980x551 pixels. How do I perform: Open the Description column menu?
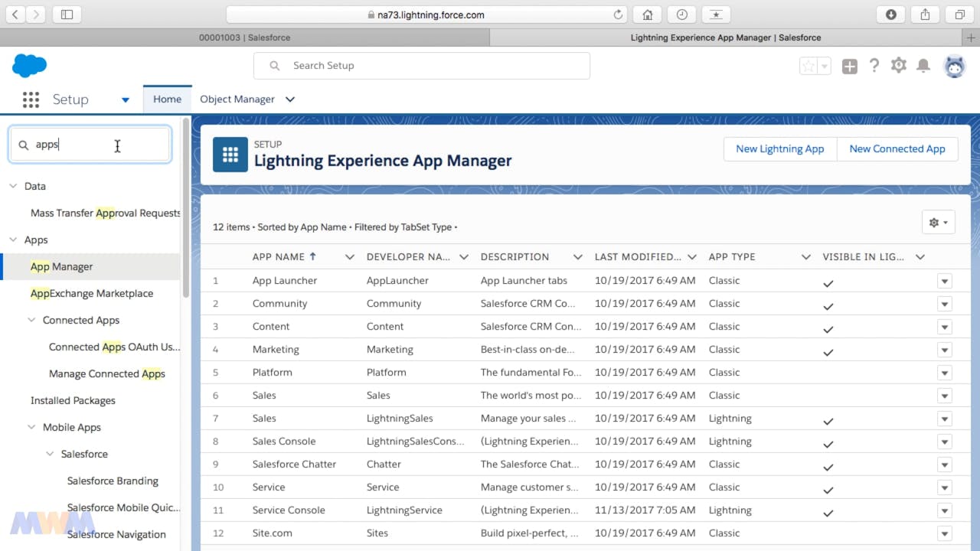tap(577, 257)
